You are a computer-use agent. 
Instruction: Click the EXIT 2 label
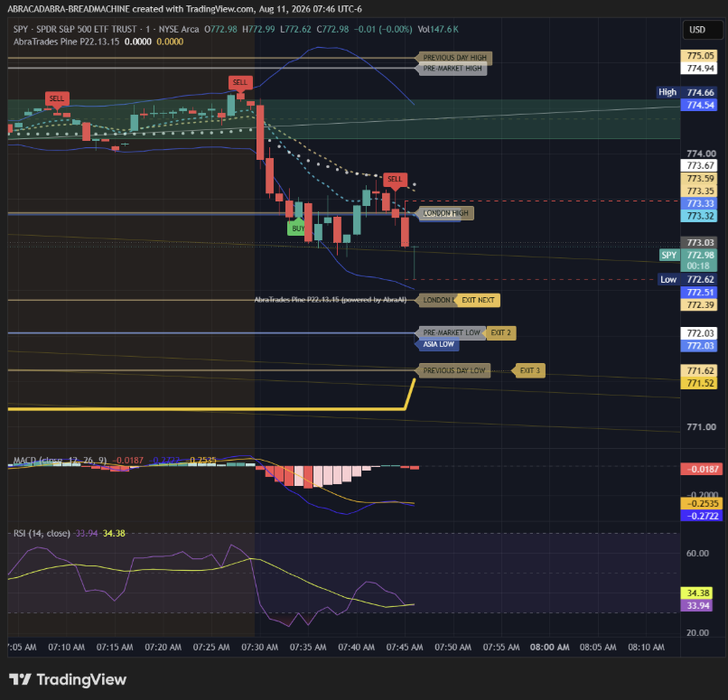click(500, 332)
